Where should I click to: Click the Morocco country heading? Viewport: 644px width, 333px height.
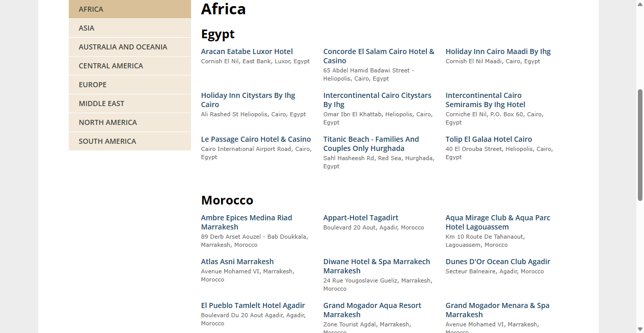(x=227, y=200)
